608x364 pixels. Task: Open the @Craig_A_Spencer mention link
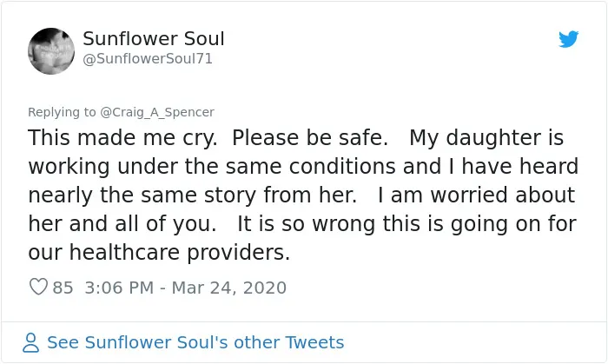(157, 112)
